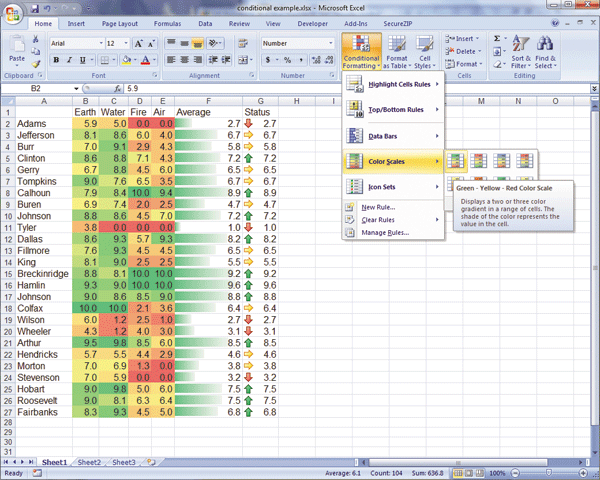The image size is (600, 480).
Task: Toggle Bold formatting
Action: [x=56, y=60]
